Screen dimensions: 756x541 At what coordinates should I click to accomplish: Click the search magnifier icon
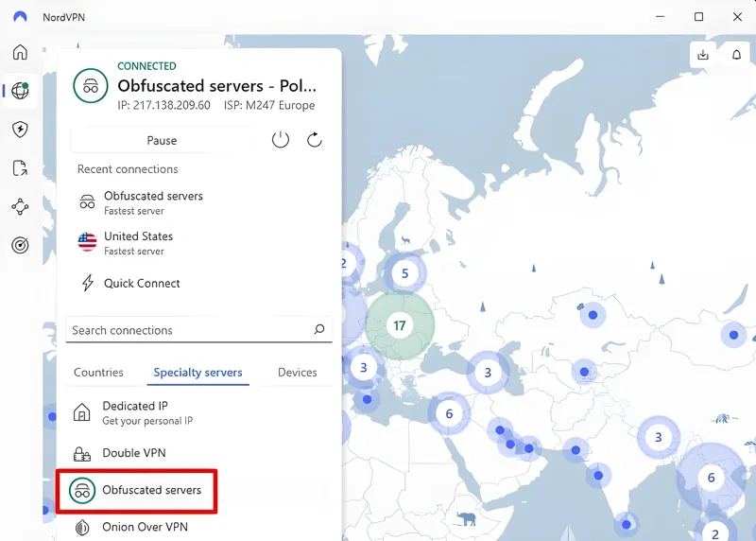[x=319, y=330]
